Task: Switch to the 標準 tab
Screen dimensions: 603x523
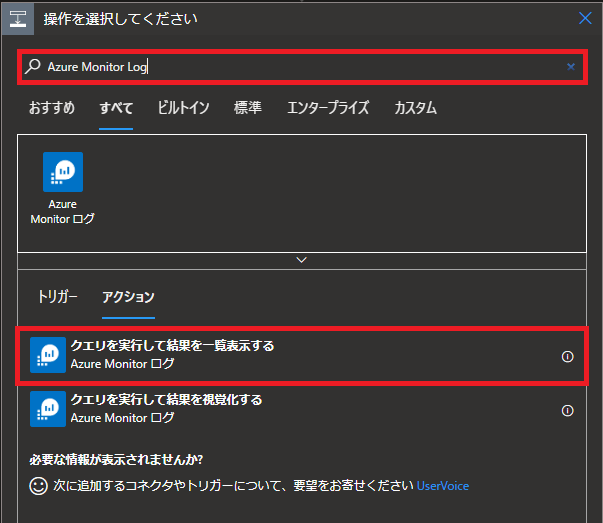Action: pyautogui.click(x=248, y=108)
